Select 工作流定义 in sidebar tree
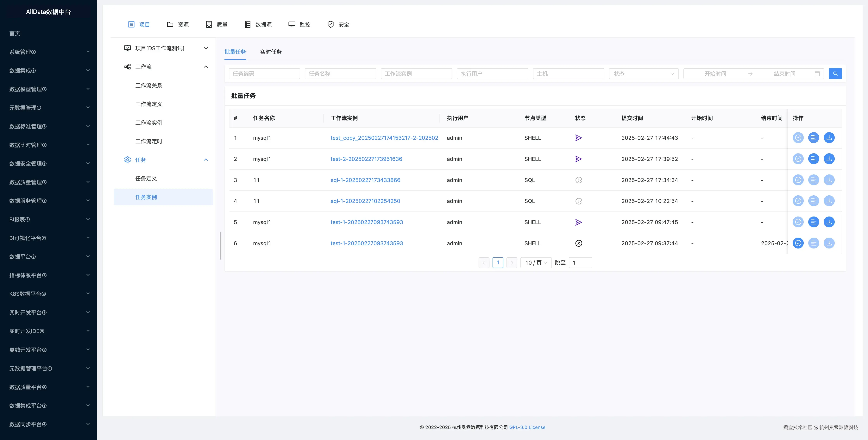Image resolution: width=868 pixels, height=440 pixels. (x=149, y=104)
